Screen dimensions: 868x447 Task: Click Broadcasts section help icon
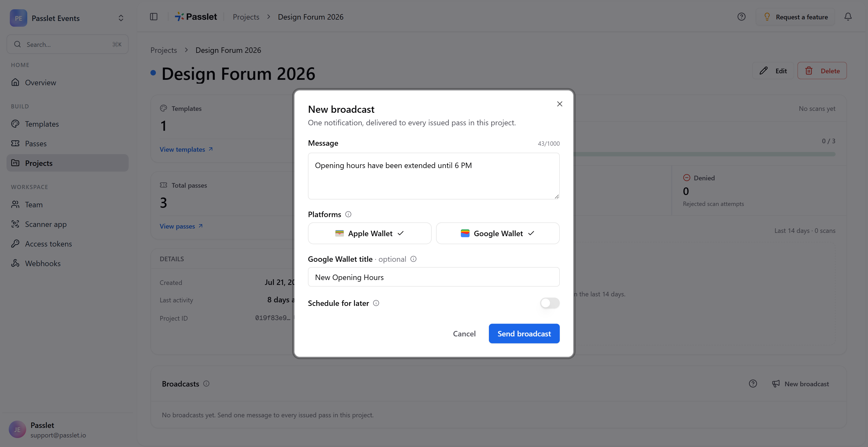pos(753,383)
